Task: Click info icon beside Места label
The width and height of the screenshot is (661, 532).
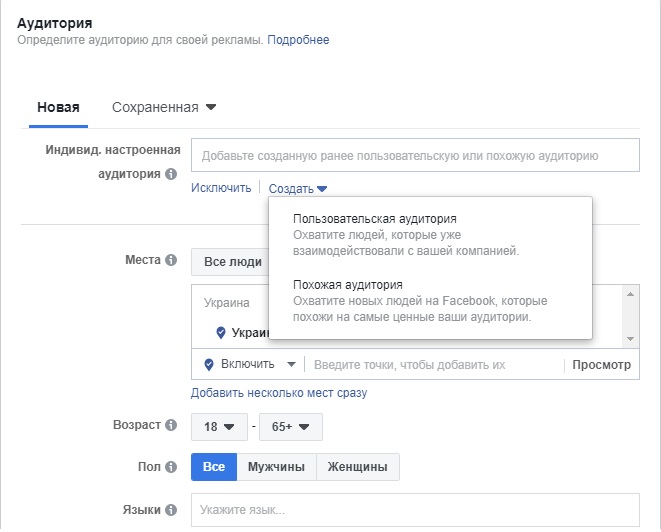Action: tap(171, 260)
